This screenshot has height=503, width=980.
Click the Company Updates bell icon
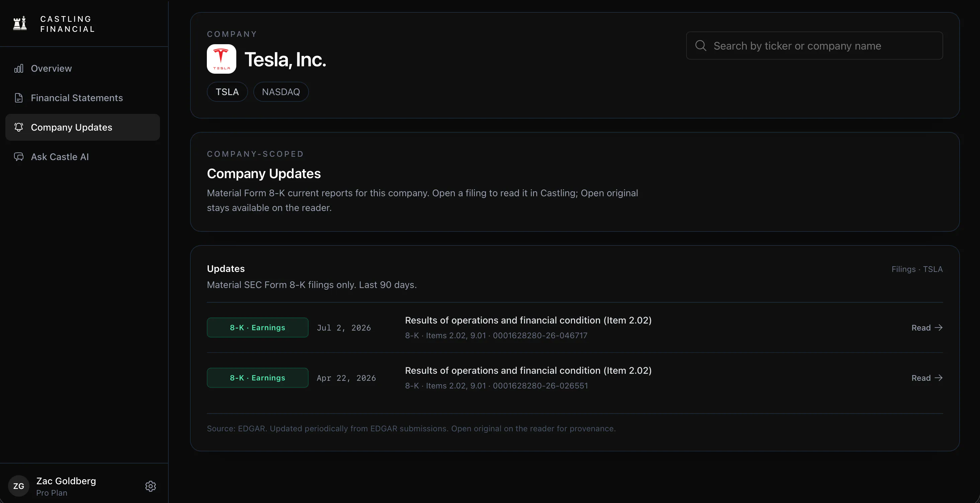(x=19, y=127)
